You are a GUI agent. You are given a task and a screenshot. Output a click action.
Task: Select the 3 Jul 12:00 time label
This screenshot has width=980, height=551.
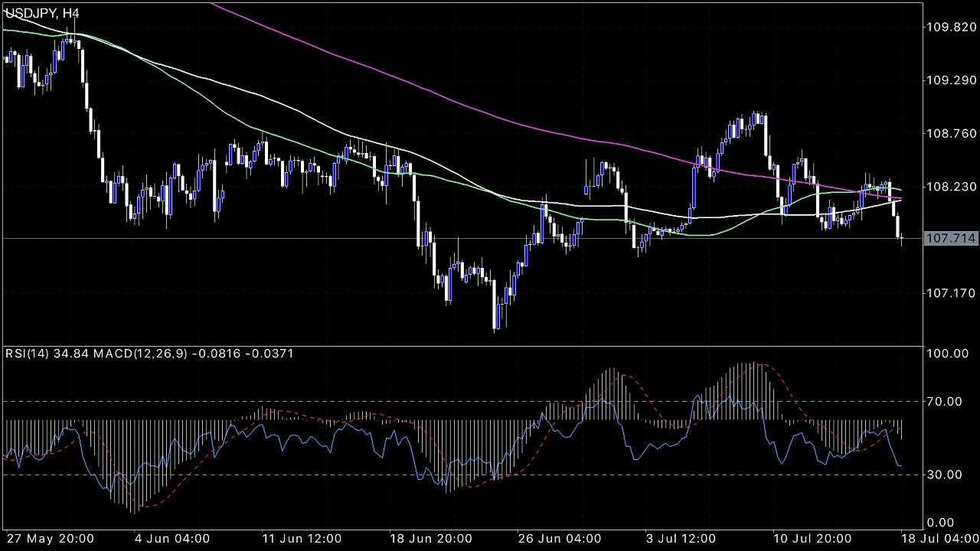pyautogui.click(x=681, y=539)
